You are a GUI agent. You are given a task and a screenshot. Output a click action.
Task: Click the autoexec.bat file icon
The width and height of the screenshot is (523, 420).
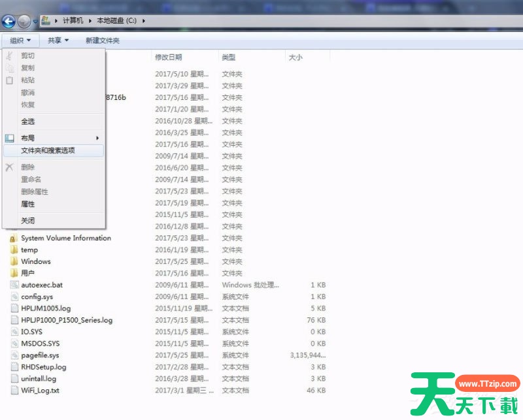click(x=14, y=285)
